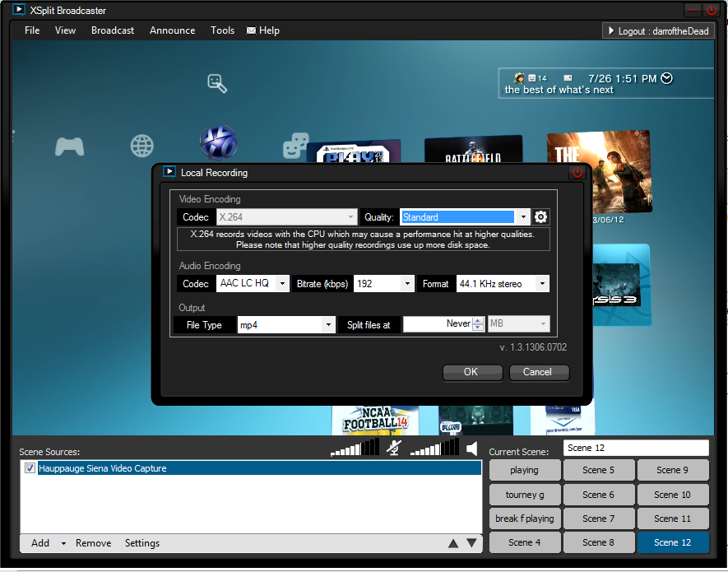
Task: Click Remove under Scene Sources
Action: click(93, 543)
